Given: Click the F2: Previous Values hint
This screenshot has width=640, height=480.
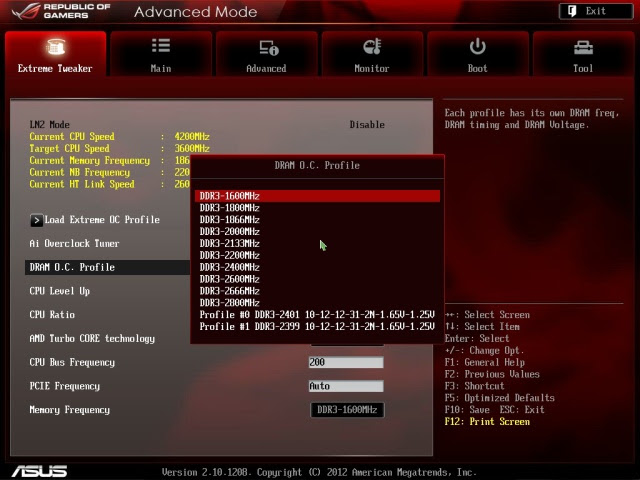Looking at the screenshot, I should pos(492,374).
